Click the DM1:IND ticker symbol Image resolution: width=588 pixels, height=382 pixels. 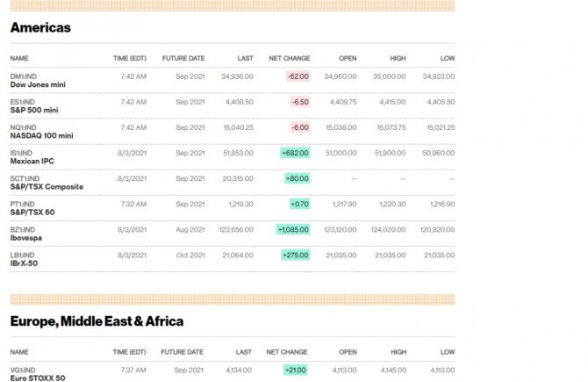tap(23, 76)
